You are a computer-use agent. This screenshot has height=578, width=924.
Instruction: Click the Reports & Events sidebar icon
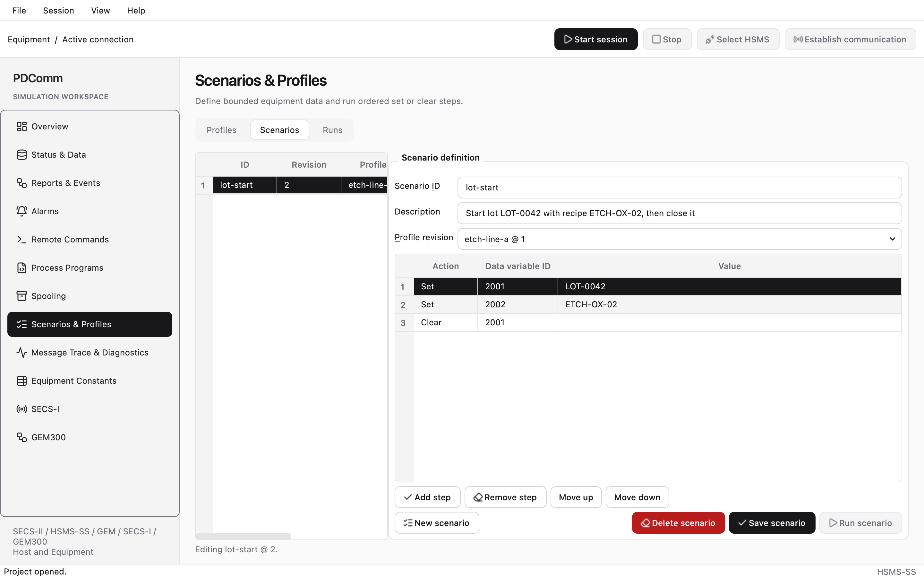[22, 183]
